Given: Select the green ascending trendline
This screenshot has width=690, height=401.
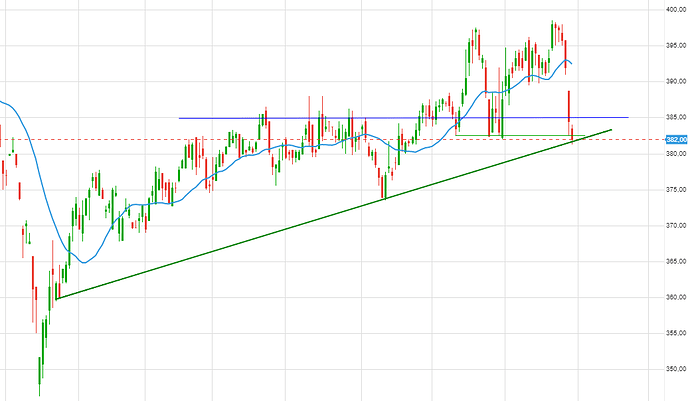Looking at the screenshot, I should [x=330, y=217].
